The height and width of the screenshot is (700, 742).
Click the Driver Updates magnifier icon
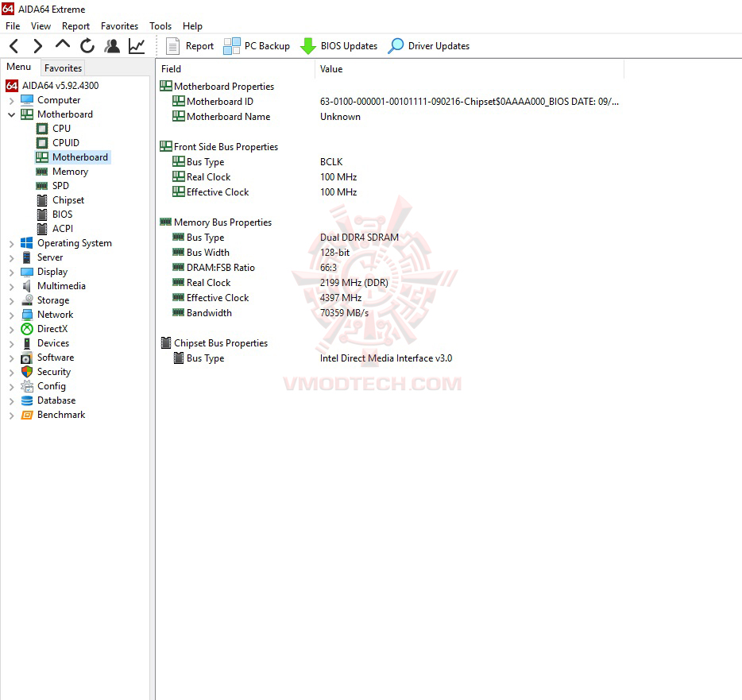click(396, 46)
